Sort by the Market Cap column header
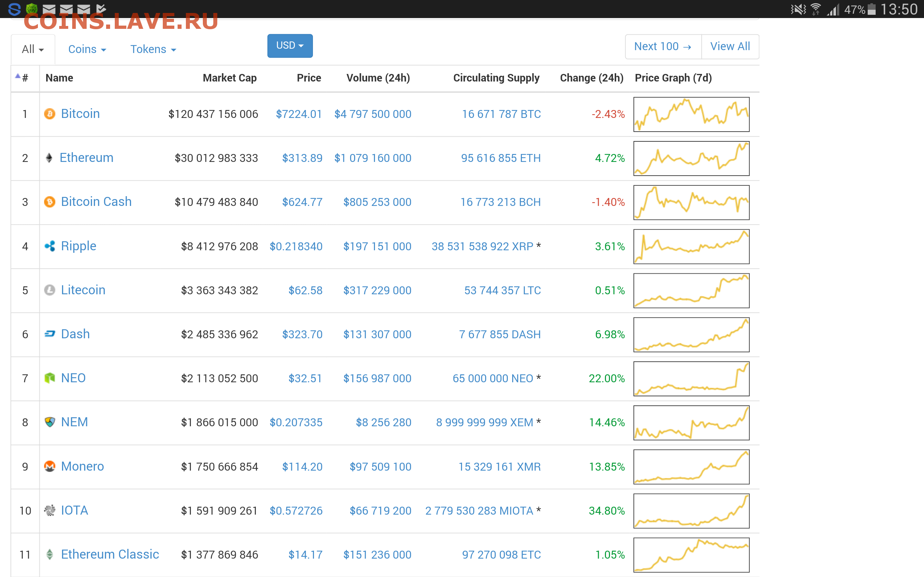The image size is (924, 577). click(x=230, y=78)
